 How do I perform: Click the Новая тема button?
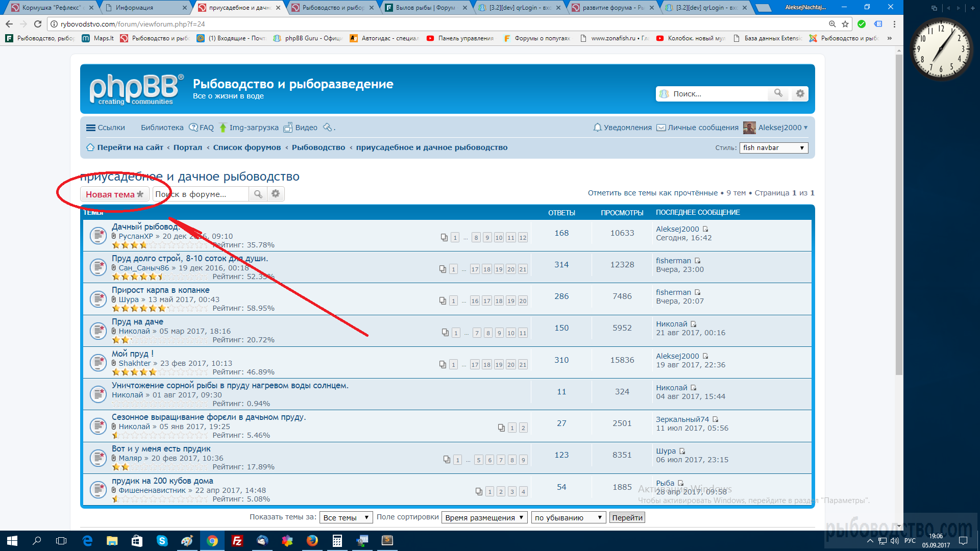(x=114, y=194)
